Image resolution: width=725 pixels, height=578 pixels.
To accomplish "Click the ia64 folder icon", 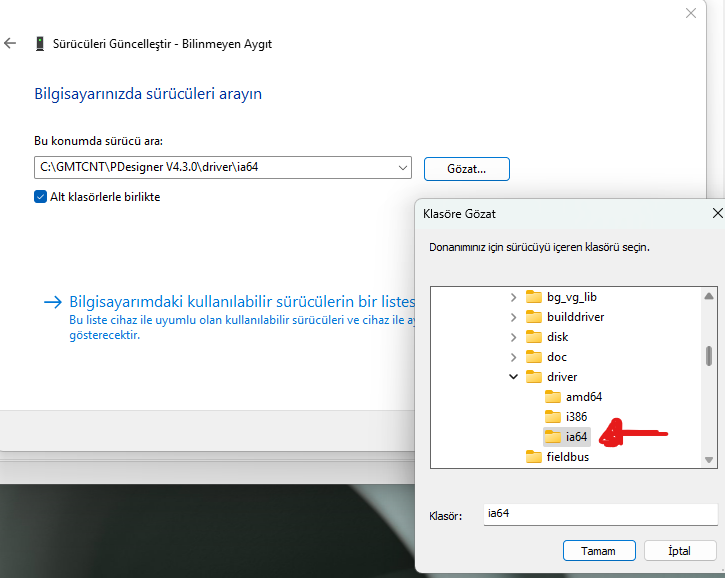I will point(553,436).
